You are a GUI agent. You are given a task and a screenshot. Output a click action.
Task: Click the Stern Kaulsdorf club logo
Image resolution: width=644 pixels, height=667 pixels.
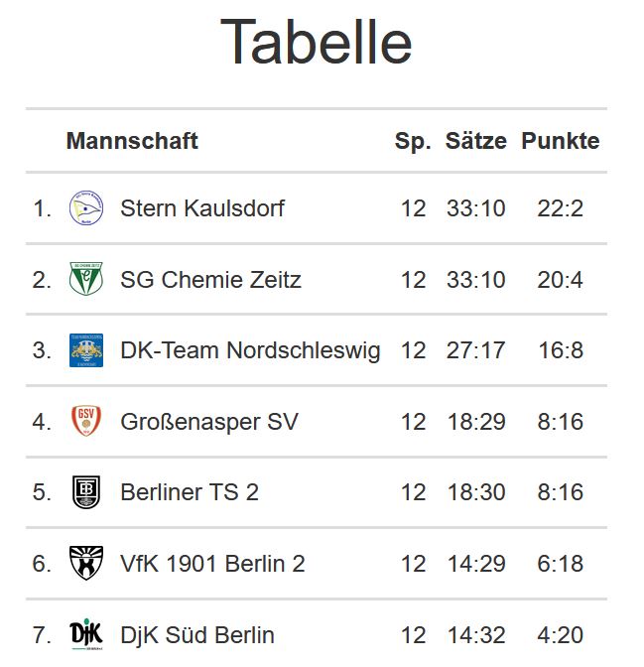[x=86, y=208]
